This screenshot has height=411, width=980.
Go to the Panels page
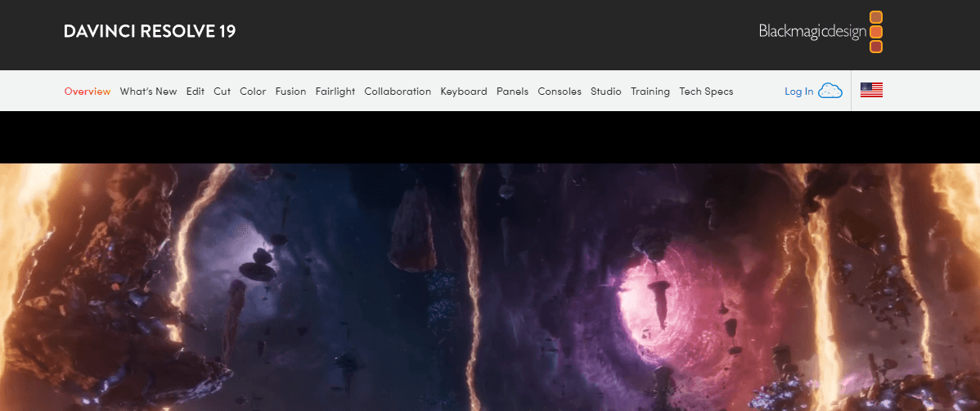click(x=513, y=92)
